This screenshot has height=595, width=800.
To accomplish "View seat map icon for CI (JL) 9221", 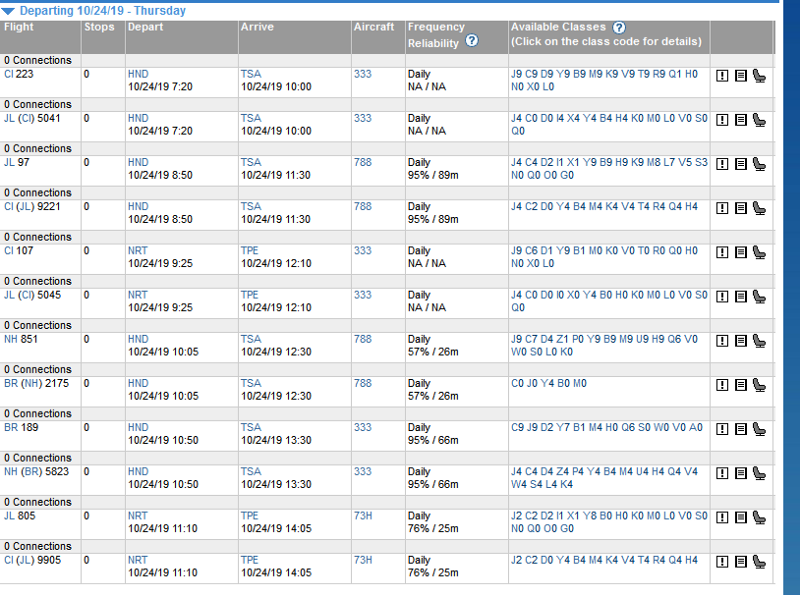I will 760,208.
